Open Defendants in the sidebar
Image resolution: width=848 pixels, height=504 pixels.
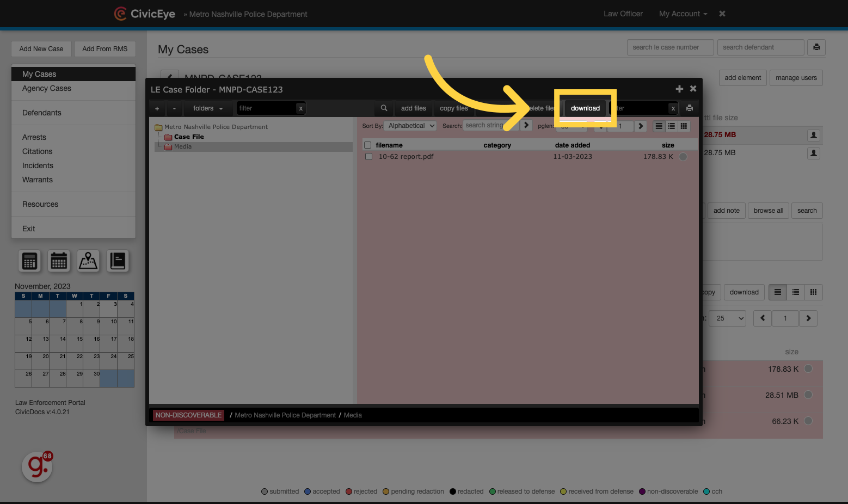(x=73, y=113)
